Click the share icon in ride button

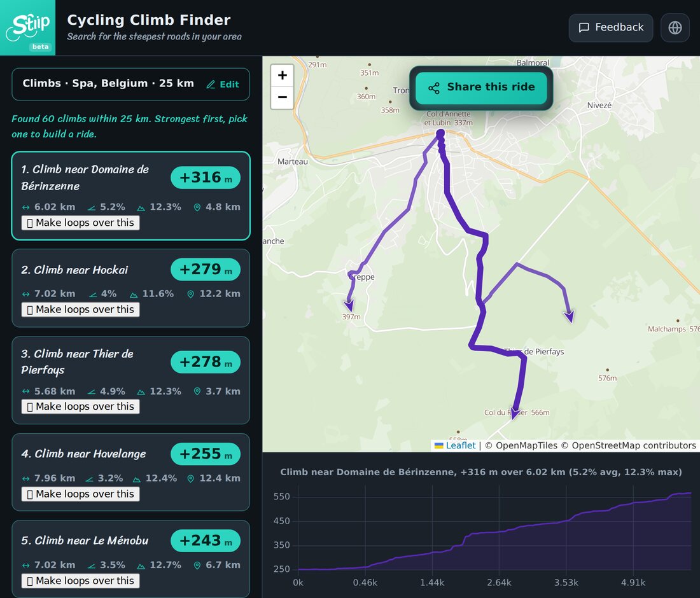pyautogui.click(x=434, y=88)
